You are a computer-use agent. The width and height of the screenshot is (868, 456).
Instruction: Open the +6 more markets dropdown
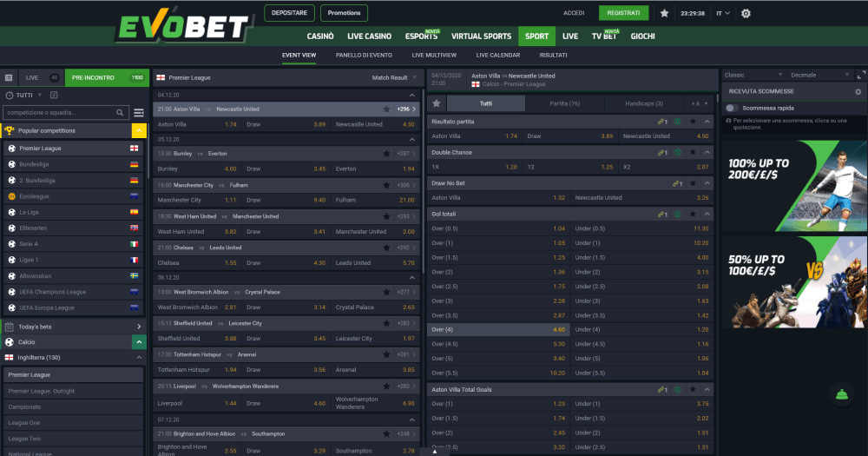tap(699, 103)
